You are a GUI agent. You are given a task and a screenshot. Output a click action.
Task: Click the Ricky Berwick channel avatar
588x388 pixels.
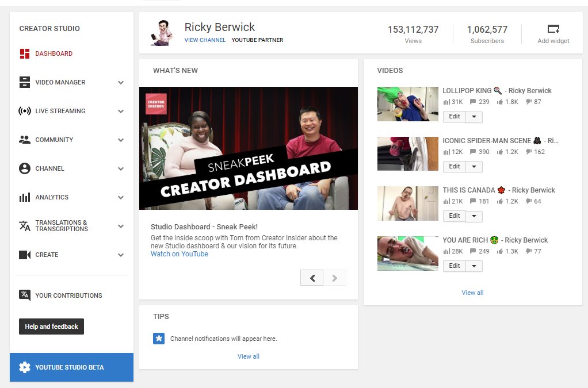click(162, 33)
